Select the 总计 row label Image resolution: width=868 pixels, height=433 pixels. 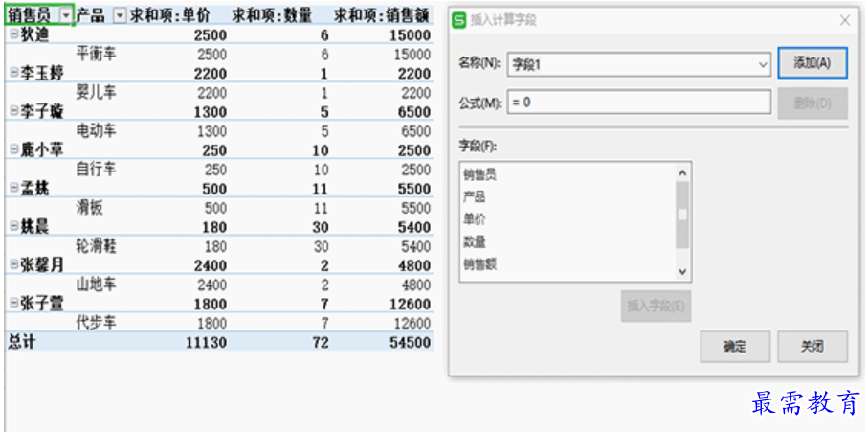[22, 342]
